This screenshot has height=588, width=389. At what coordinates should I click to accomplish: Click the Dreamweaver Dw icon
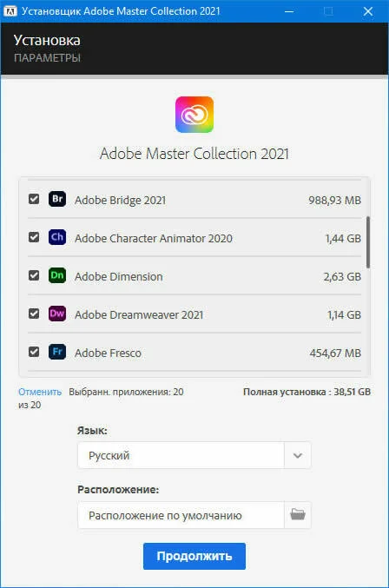[x=57, y=314]
